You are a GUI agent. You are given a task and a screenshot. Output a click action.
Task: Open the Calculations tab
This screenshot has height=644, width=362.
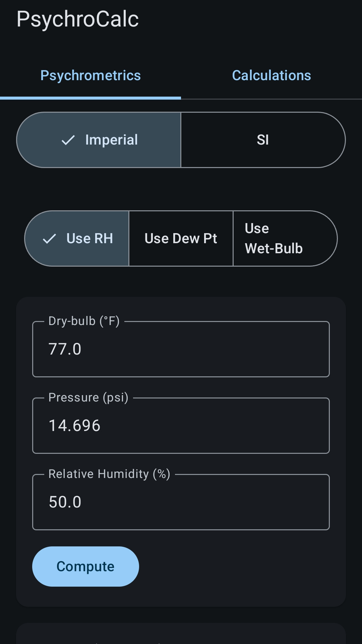271,75
